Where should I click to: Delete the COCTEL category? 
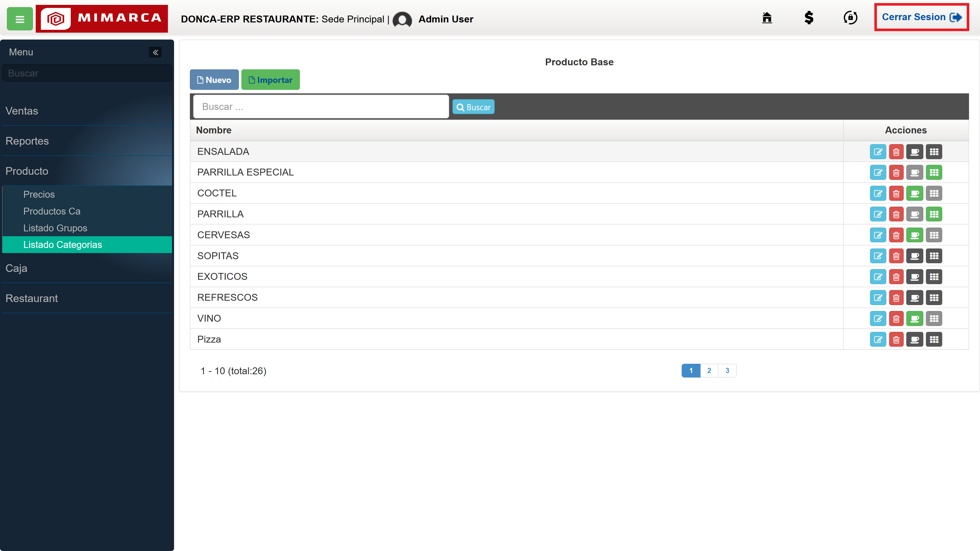point(896,194)
